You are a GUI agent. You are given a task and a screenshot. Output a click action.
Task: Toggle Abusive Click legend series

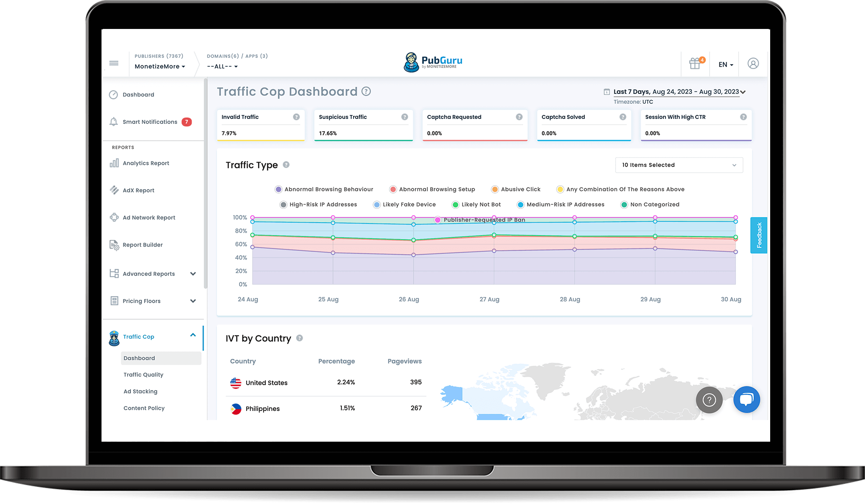pos(516,189)
